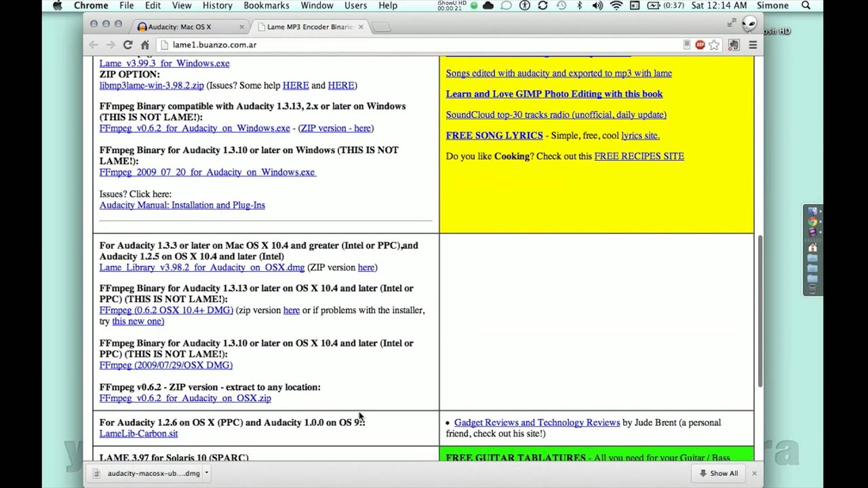Show All downloads
The image size is (868, 488).
click(719, 473)
